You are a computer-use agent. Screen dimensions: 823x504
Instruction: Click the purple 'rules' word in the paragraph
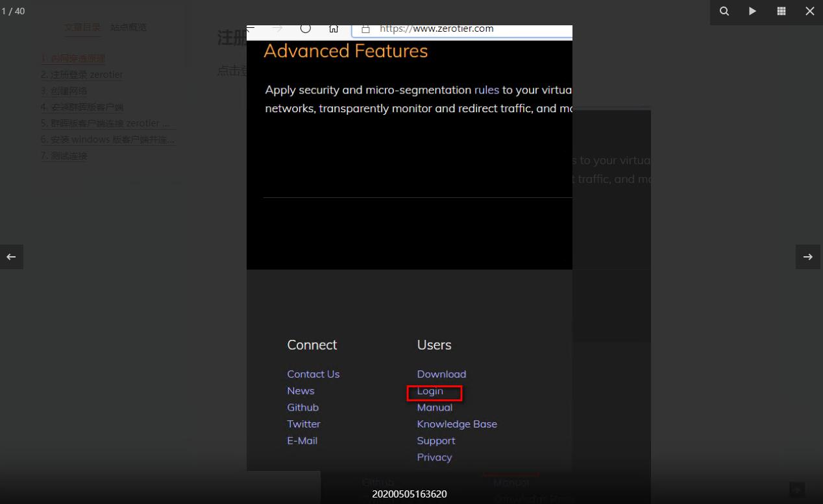(487, 90)
